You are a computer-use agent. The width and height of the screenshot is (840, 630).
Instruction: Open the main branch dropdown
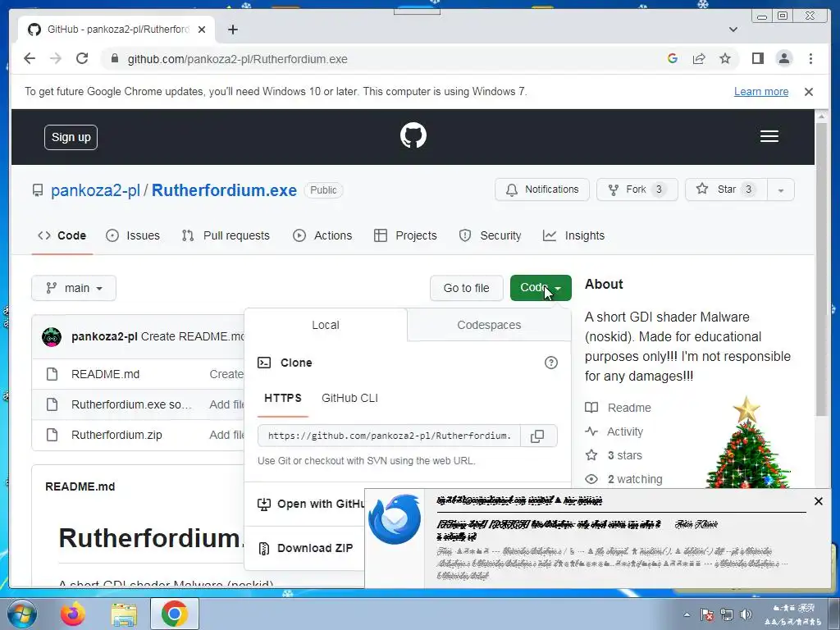pyautogui.click(x=74, y=288)
